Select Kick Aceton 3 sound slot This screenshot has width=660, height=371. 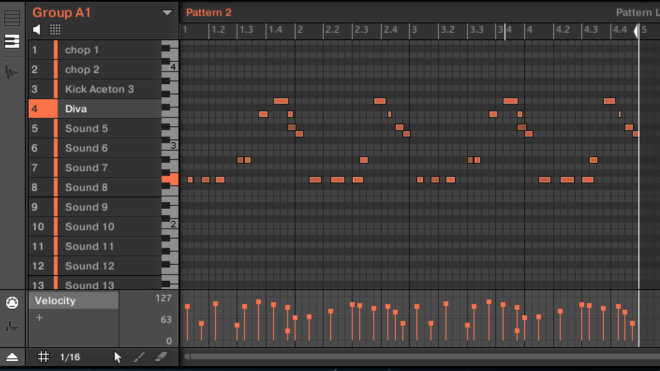point(95,89)
